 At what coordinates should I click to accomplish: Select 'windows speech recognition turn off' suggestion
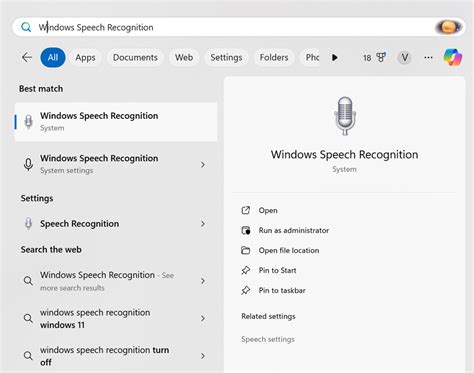116,356
